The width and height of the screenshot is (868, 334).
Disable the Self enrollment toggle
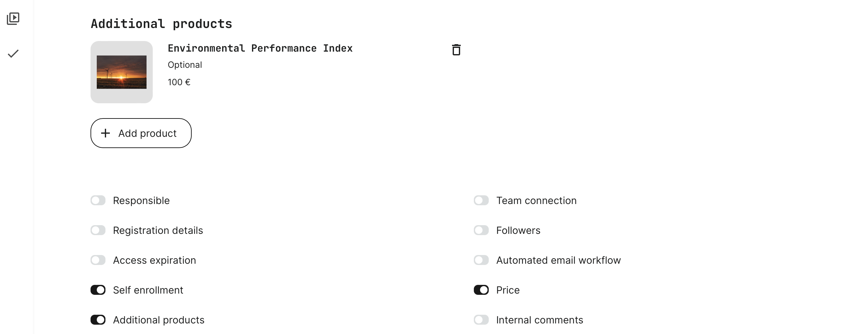[98, 290]
